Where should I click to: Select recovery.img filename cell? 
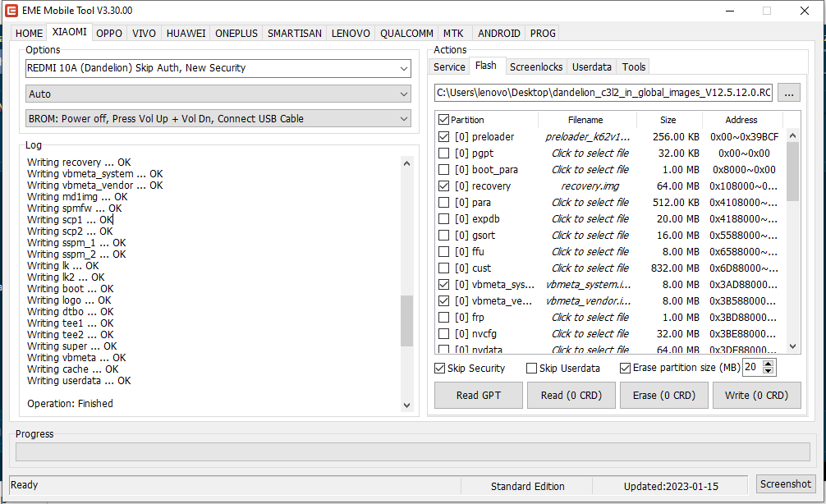[x=590, y=186]
